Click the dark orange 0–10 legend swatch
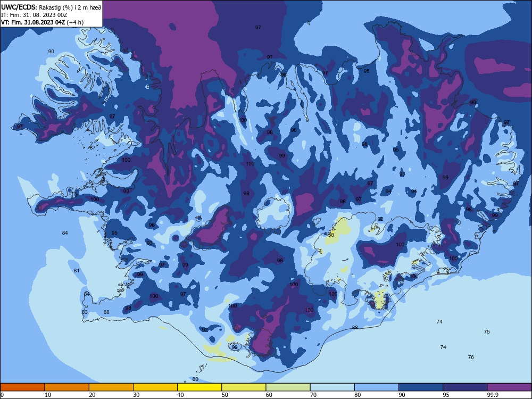 tap(22, 387)
